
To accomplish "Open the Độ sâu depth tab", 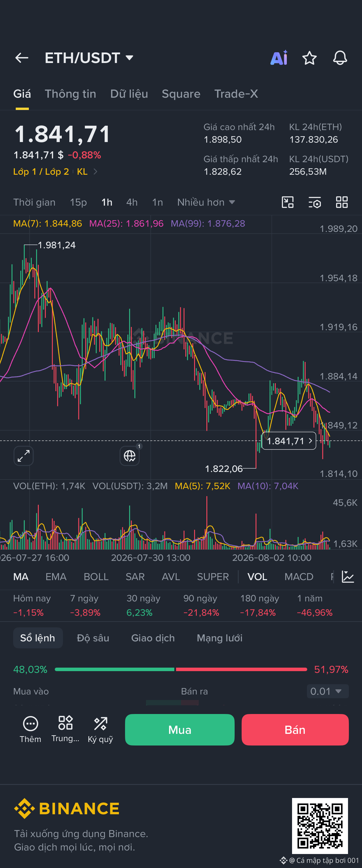I will pyautogui.click(x=93, y=638).
